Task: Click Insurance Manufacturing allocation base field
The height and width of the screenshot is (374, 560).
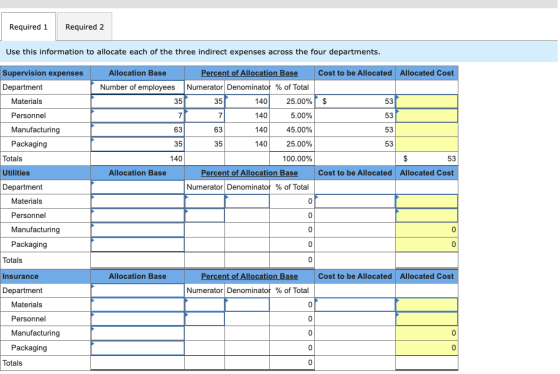Action: coord(138,333)
